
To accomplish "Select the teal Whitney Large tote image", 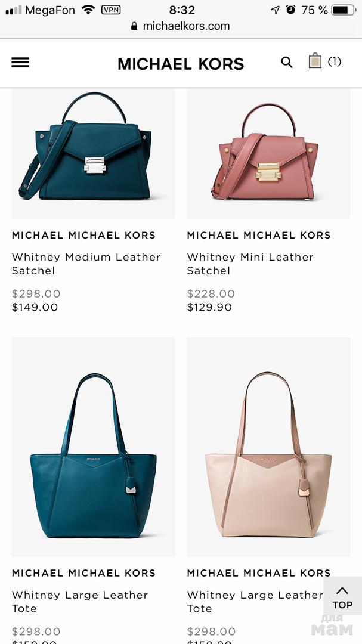I will tap(93, 447).
